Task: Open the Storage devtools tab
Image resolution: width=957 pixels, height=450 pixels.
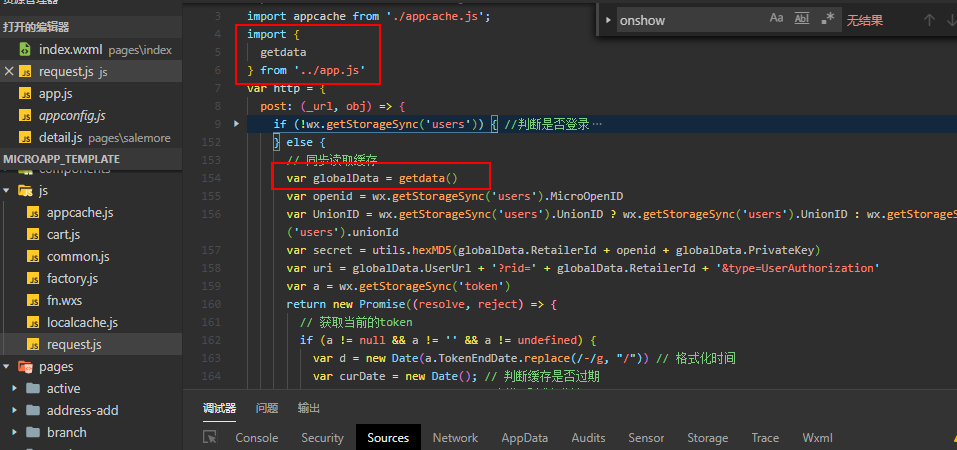Action: tap(708, 438)
